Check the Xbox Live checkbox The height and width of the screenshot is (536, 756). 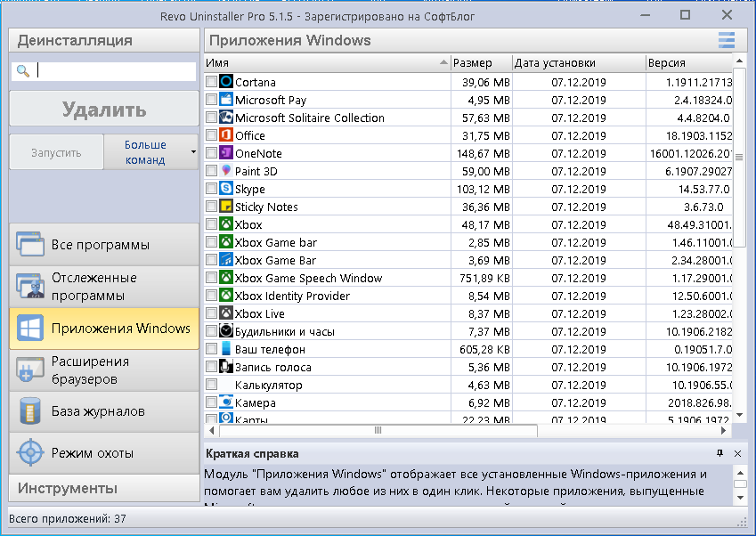pyautogui.click(x=211, y=313)
